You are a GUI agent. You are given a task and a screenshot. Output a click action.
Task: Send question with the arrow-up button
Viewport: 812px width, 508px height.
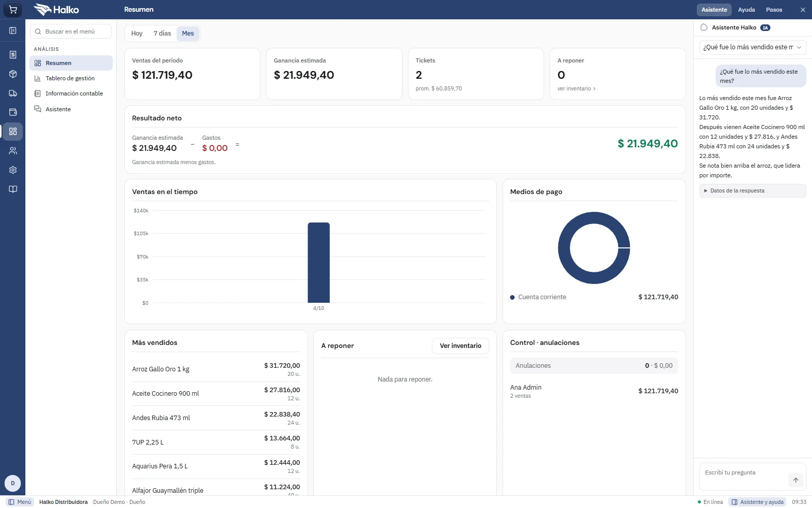coord(796,480)
